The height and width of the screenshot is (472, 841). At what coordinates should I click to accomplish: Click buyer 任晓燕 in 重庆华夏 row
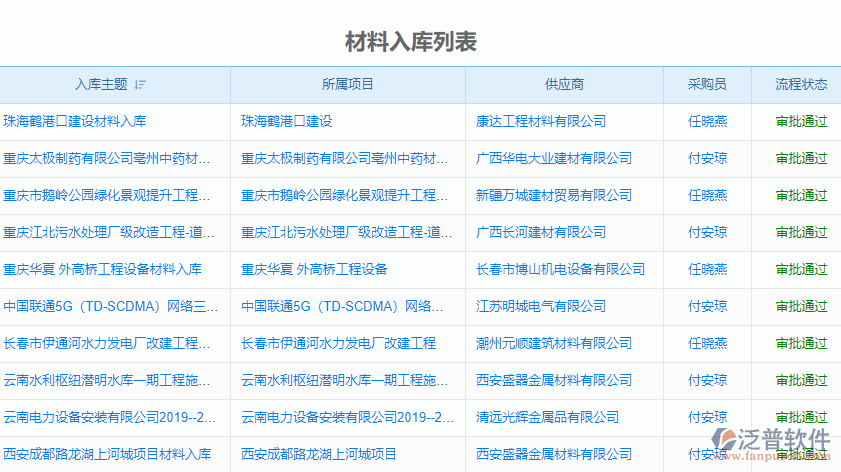(708, 270)
